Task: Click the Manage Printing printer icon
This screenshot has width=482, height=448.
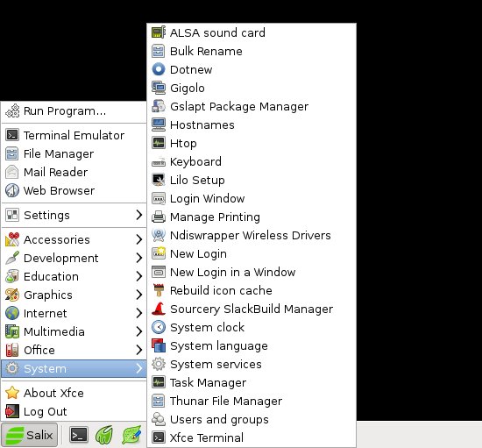Action: coord(159,217)
